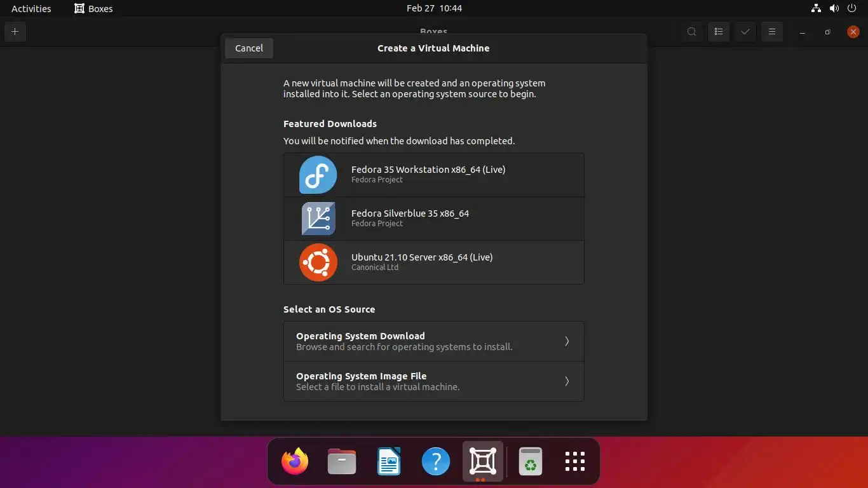Show applications grid in the dock
The width and height of the screenshot is (868, 488).
[575, 461]
